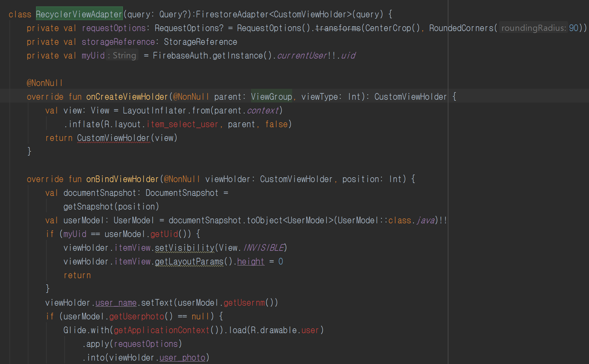The image size is (589, 364).
Task: Click the error-underlined CustomViewHolder in return statement
Action: coord(113,138)
